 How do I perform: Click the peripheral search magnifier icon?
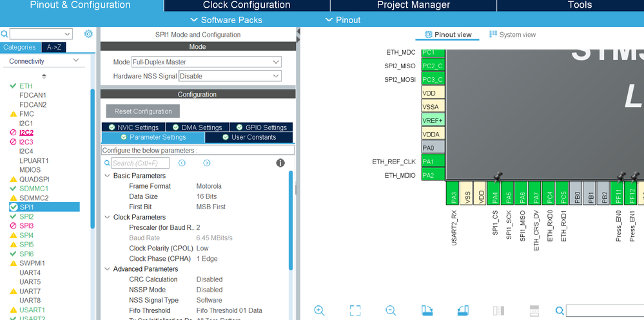click(x=4, y=33)
